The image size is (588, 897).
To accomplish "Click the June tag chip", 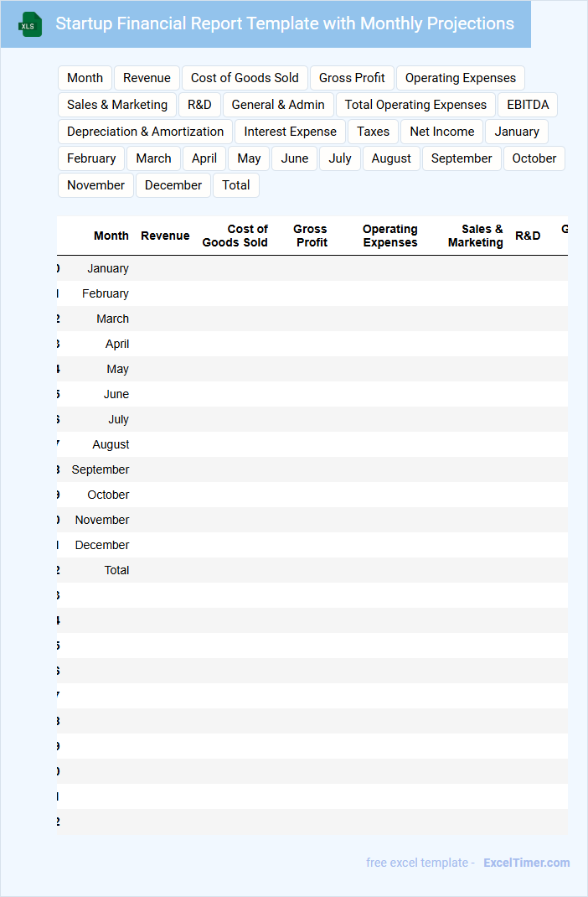I will (x=294, y=158).
